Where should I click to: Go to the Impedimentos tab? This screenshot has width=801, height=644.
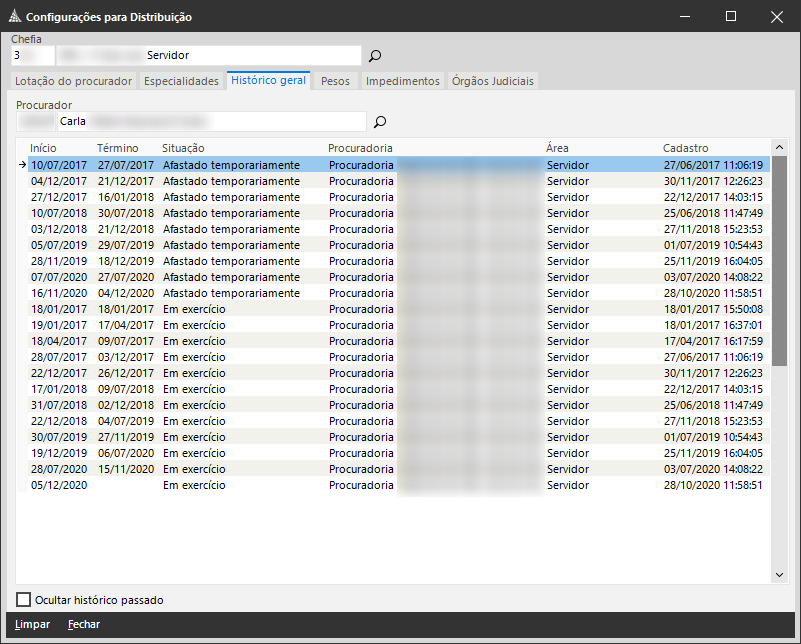(x=402, y=81)
